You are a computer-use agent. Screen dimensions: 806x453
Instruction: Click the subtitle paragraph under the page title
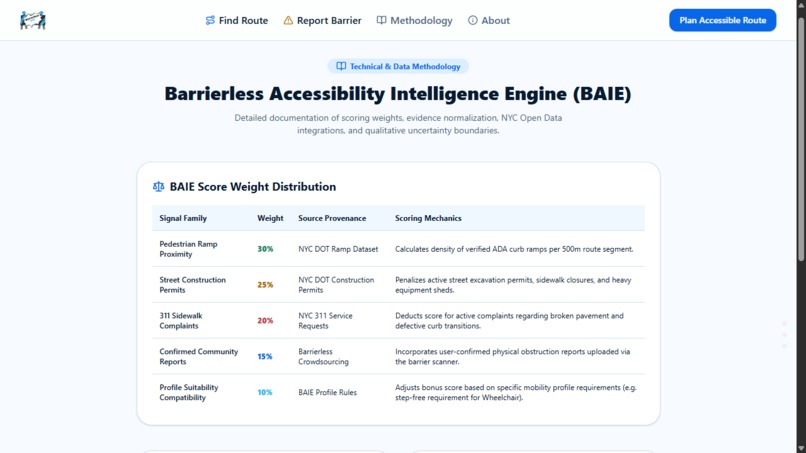(398, 124)
